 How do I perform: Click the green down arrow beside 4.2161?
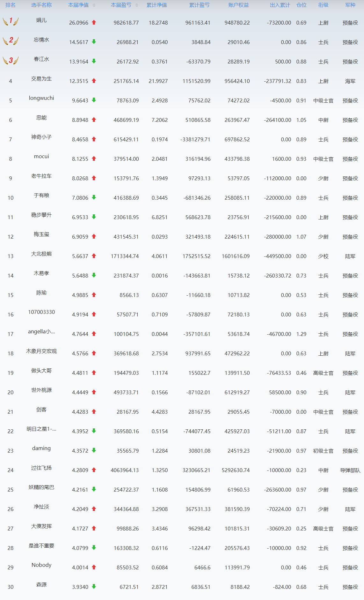click(94, 489)
